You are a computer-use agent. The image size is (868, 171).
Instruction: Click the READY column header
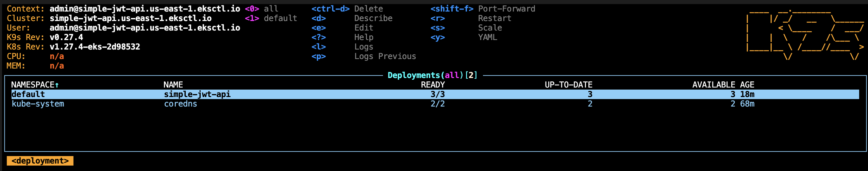pos(433,85)
